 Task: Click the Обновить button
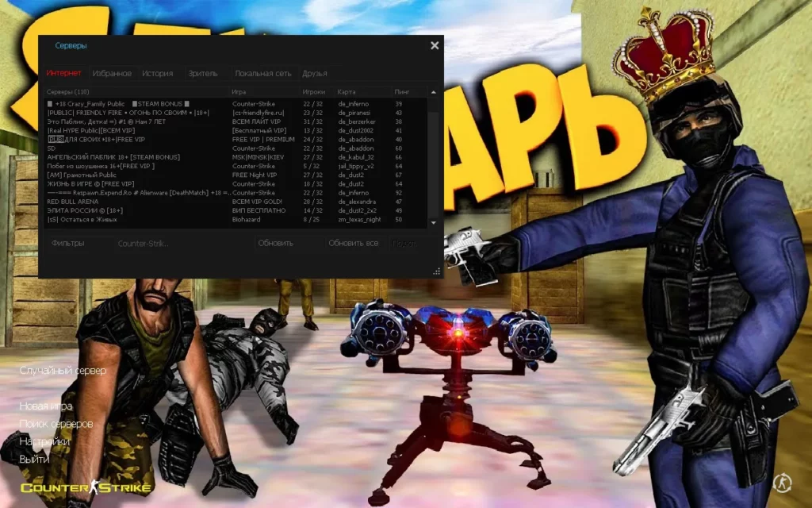point(275,243)
